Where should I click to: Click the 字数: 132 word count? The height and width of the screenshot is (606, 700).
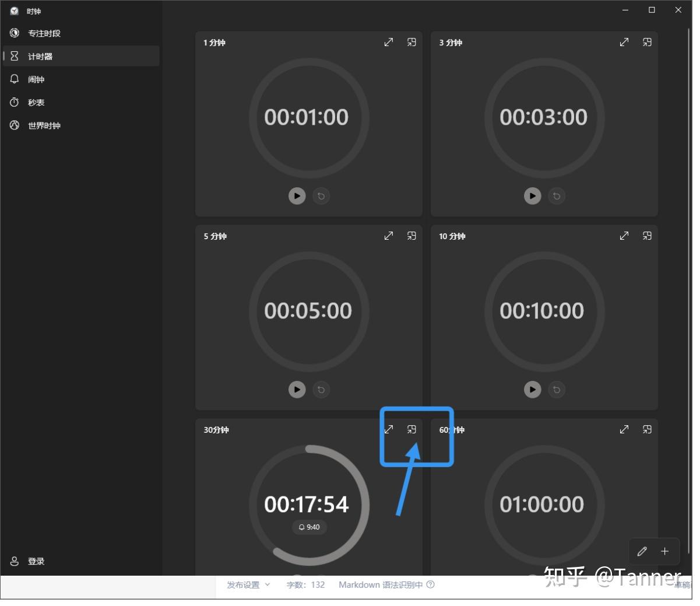305,585
